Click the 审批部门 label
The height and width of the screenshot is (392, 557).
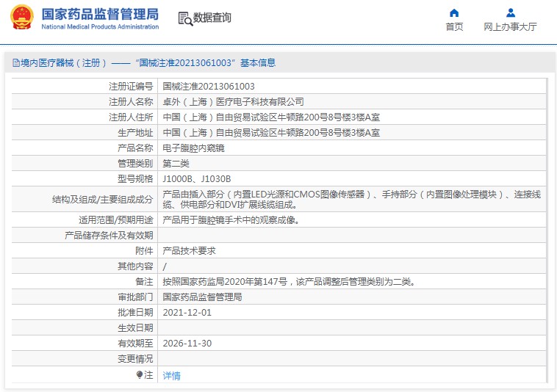tap(135, 297)
